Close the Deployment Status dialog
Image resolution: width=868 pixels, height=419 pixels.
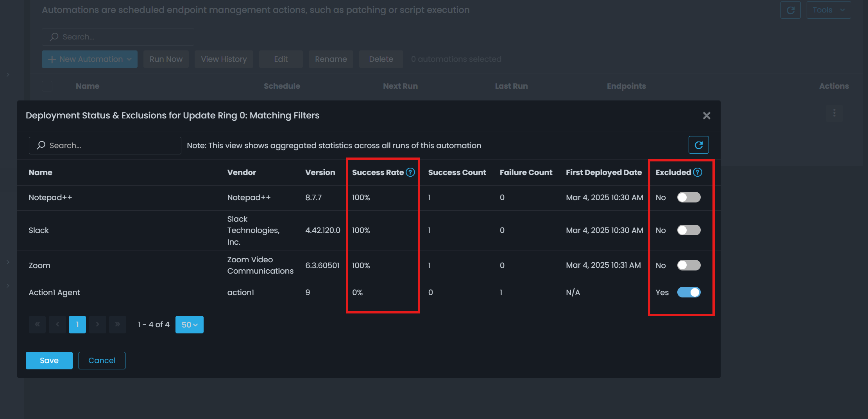click(706, 116)
